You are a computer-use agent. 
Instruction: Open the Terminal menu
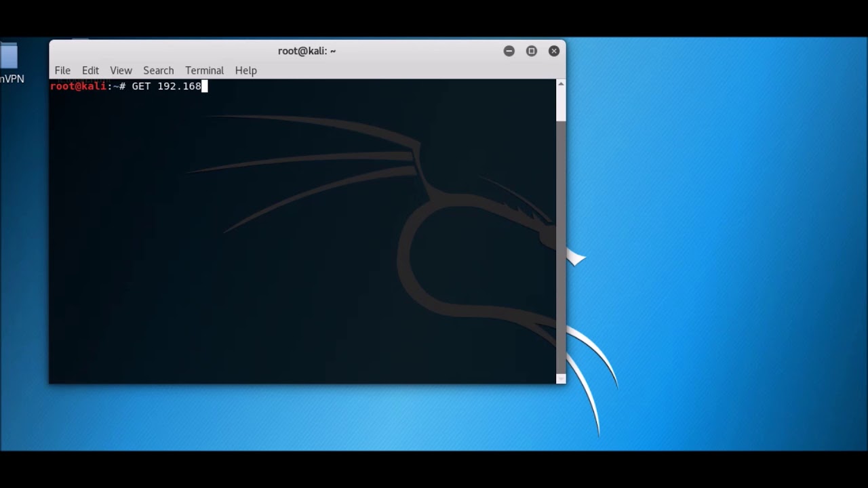point(204,70)
